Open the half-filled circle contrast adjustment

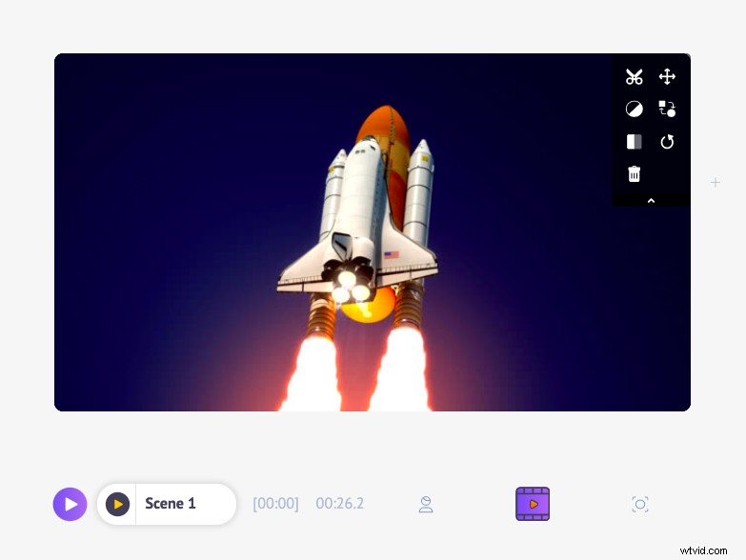pos(634,109)
